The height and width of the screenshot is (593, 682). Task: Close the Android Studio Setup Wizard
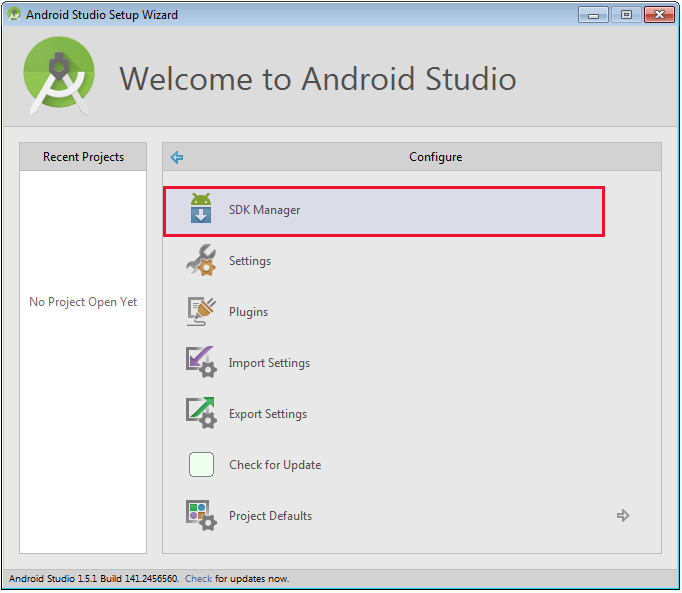pos(659,14)
